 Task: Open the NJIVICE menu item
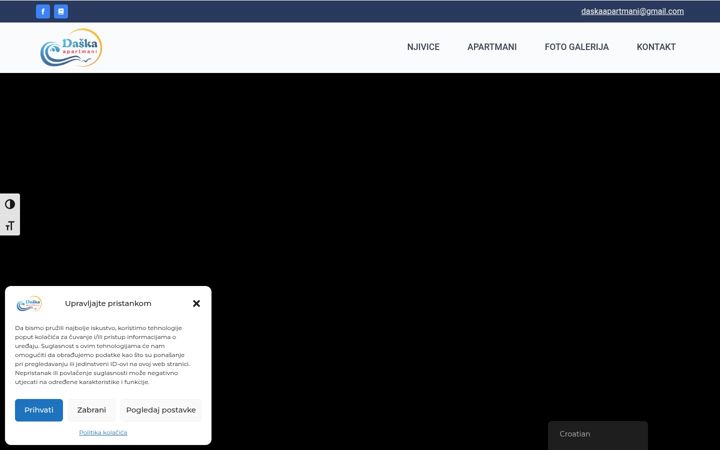pyautogui.click(x=423, y=47)
